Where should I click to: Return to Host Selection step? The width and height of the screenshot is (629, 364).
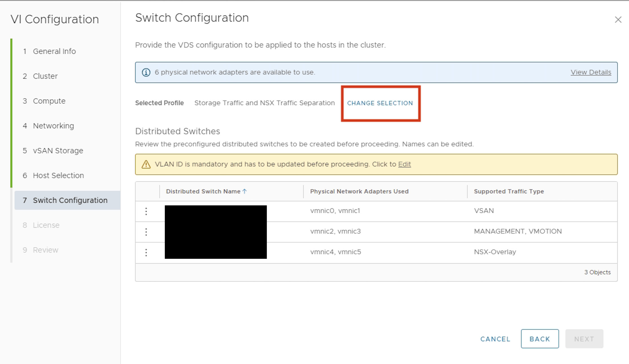(x=58, y=176)
